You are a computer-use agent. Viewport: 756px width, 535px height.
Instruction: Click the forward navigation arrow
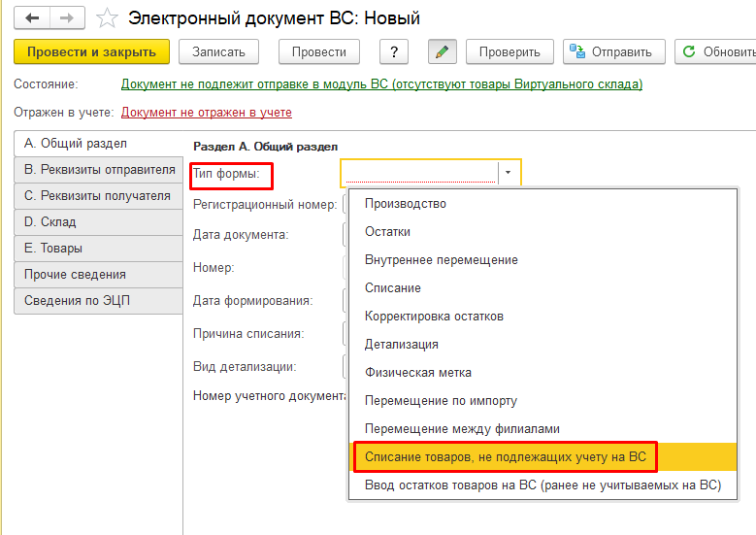point(66,18)
